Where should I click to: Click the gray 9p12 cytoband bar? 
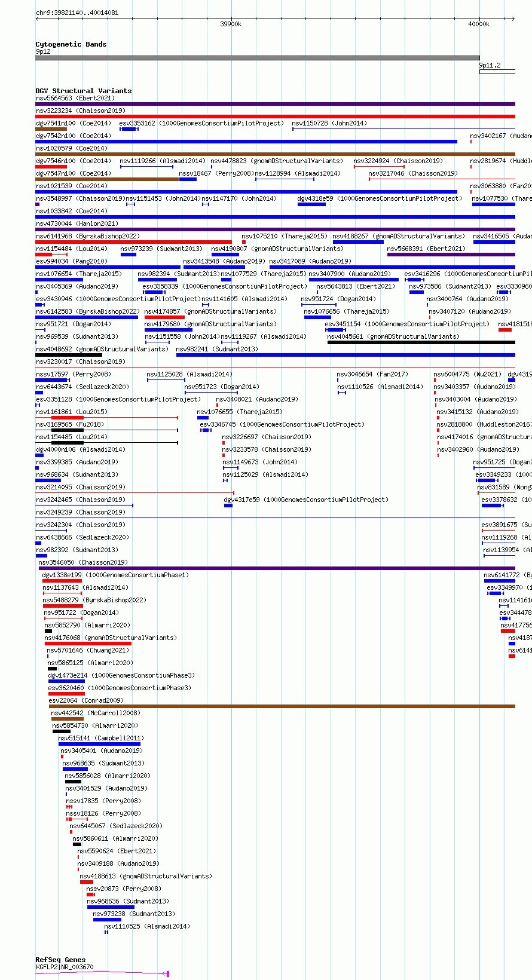pos(258,58)
